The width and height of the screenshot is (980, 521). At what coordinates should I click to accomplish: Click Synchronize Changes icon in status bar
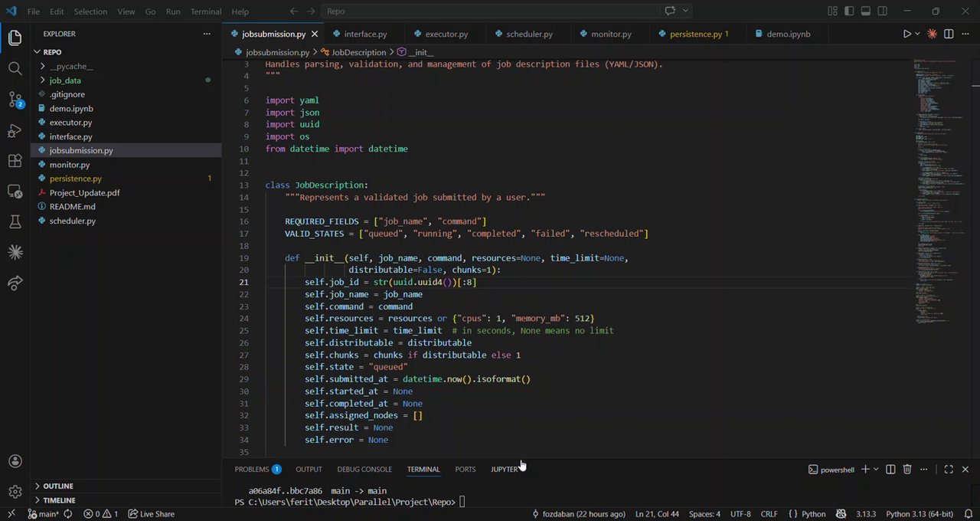(67, 514)
